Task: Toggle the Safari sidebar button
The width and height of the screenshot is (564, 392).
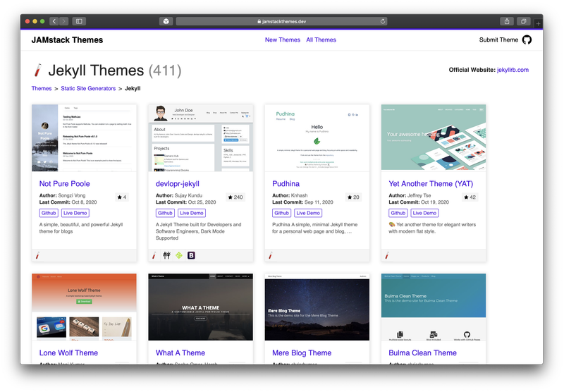Action: (79, 21)
